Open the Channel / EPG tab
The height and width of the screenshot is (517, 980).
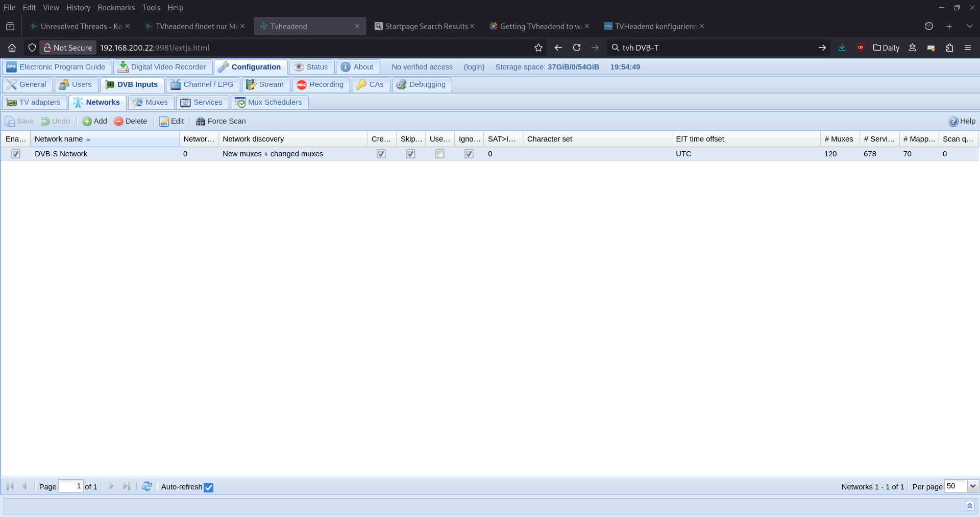203,85
